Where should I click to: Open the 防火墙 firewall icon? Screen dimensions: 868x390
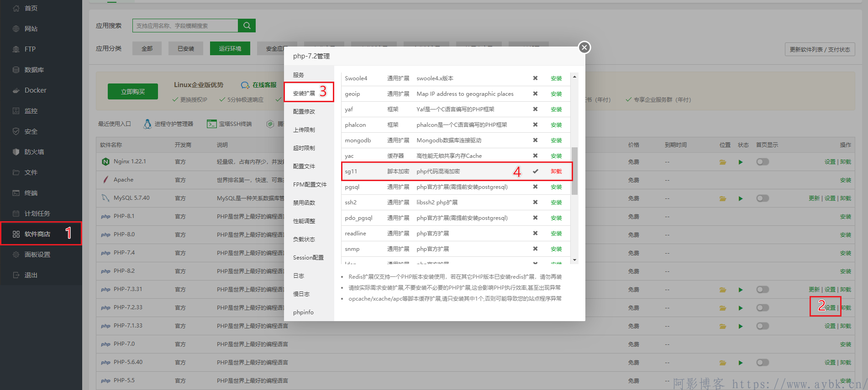tap(16, 152)
